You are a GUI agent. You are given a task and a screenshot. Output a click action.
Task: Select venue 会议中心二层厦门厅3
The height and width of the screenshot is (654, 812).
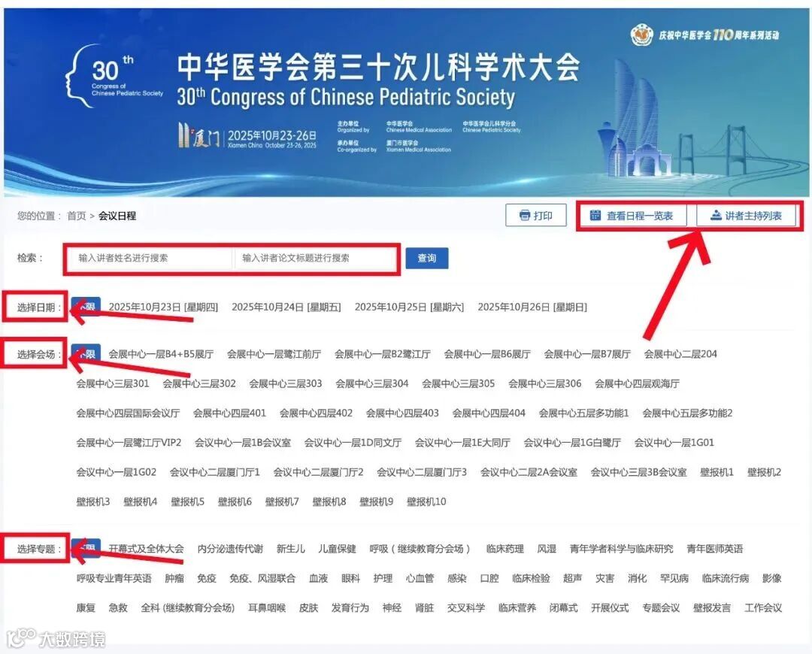(x=422, y=472)
